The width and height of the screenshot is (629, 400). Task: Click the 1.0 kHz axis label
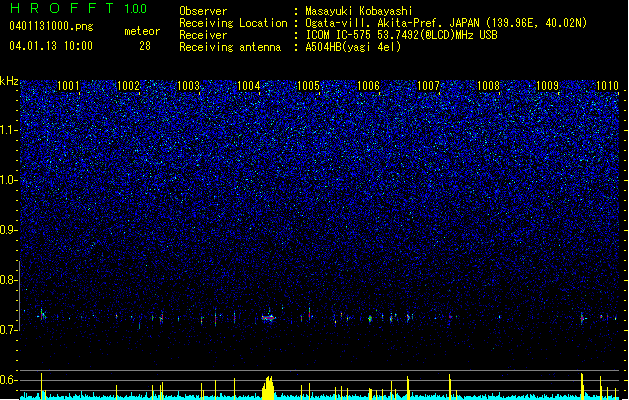point(9,180)
